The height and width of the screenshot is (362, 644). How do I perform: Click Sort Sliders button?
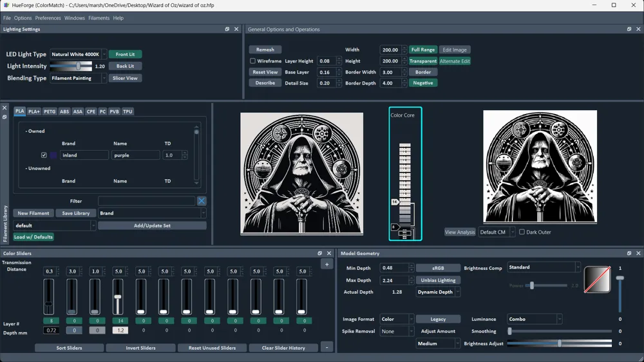pyautogui.click(x=69, y=348)
